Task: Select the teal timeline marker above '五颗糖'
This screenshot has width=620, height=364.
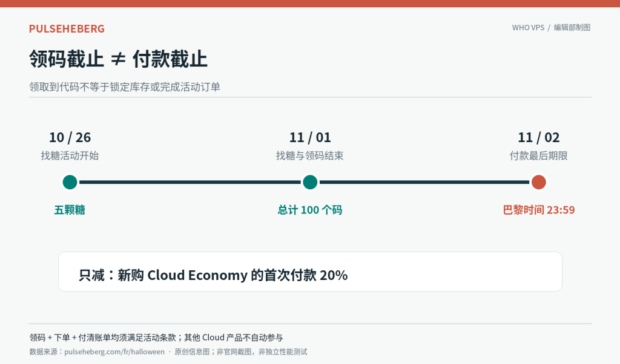Action: coord(70,182)
